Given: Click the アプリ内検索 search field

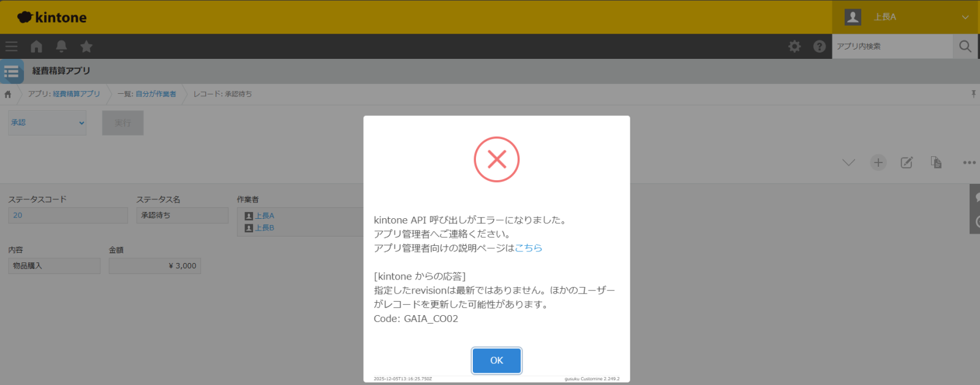Looking at the screenshot, I should [892, 47].
